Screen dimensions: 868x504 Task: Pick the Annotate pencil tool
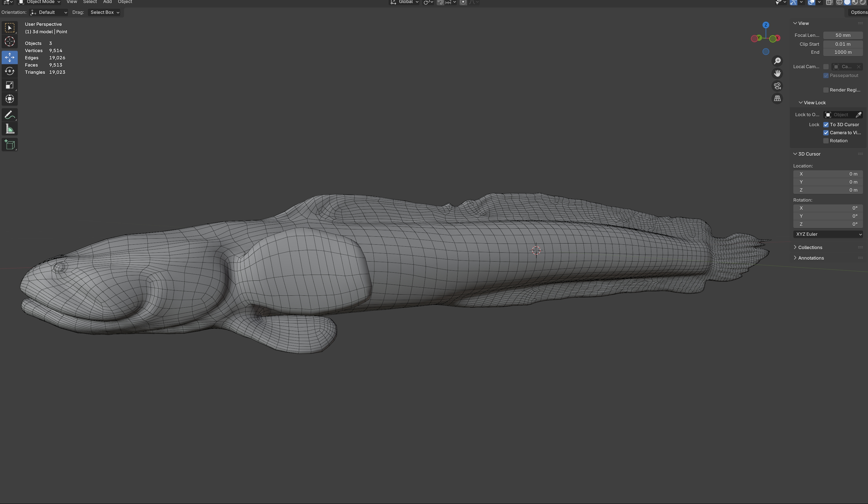pyautogui.click(x=10, y=115)
